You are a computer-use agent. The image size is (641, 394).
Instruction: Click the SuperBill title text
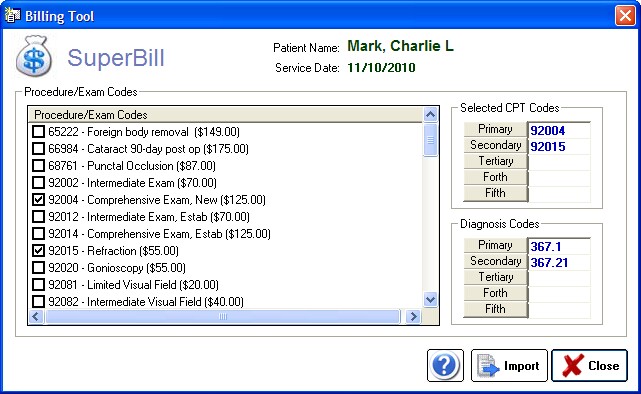116,58
